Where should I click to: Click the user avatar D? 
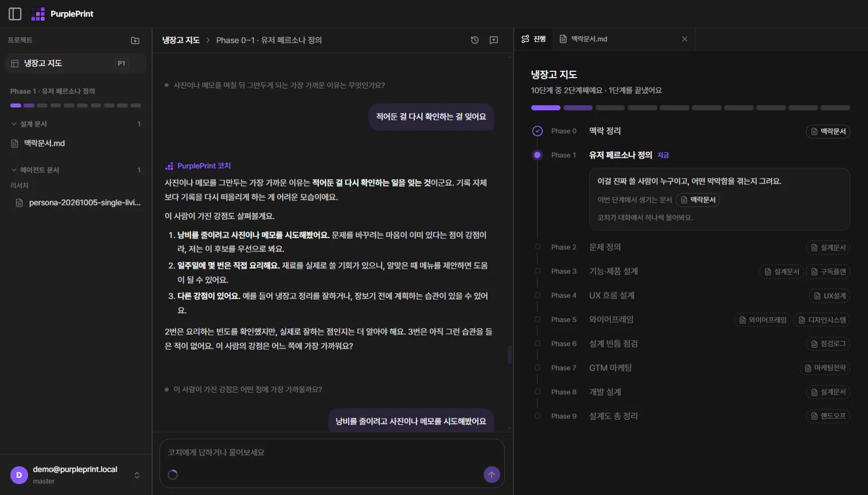point(19,475)
